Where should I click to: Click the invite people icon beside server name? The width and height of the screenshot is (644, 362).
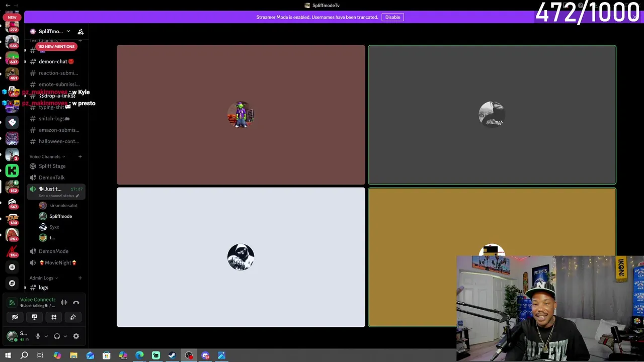80,31
